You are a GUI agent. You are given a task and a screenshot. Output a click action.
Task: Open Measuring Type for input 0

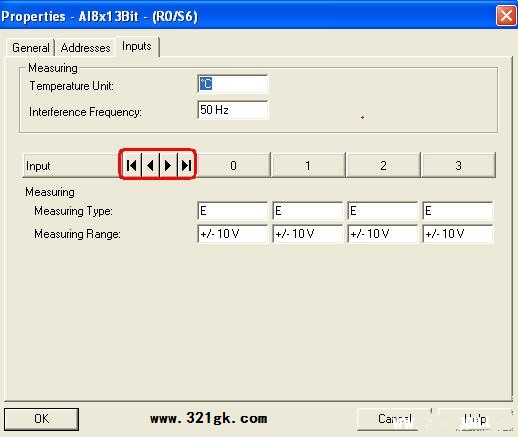pyautogui.click(x=232, y=211)
